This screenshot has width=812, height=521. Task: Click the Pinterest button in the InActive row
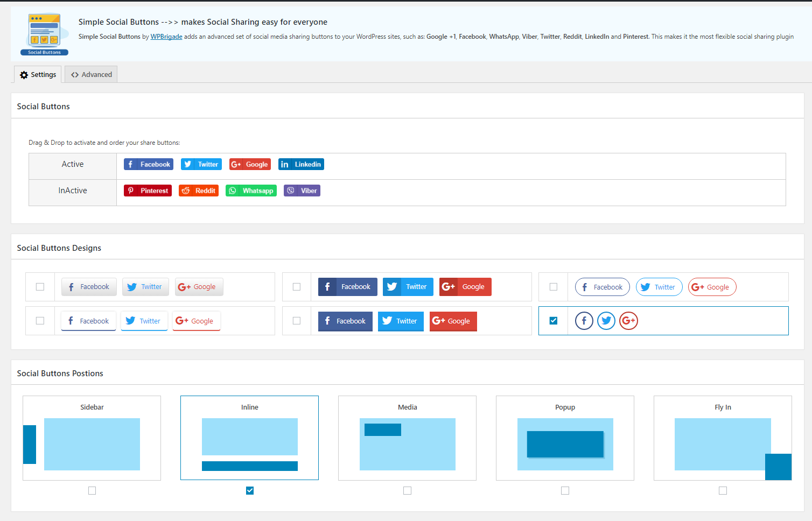(x=148, y=191)
